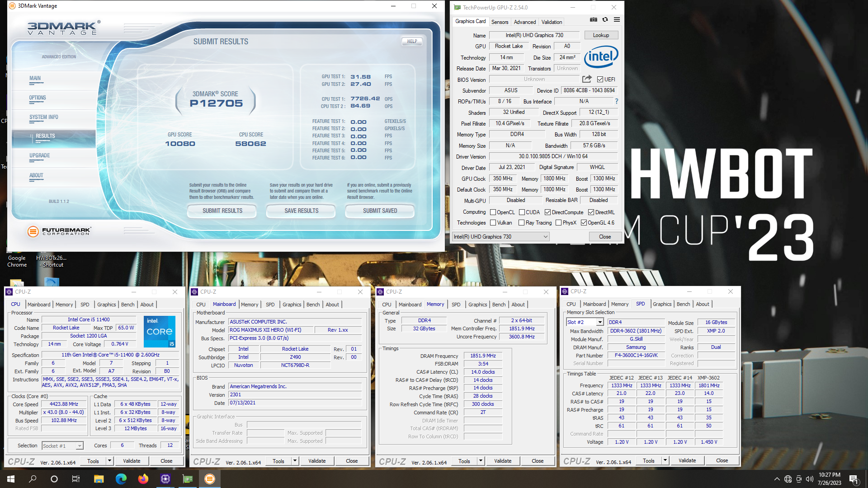Switch to CPU-Z taskbar icon
Screen dimensions: 868x488
click(x=165, y=479)
